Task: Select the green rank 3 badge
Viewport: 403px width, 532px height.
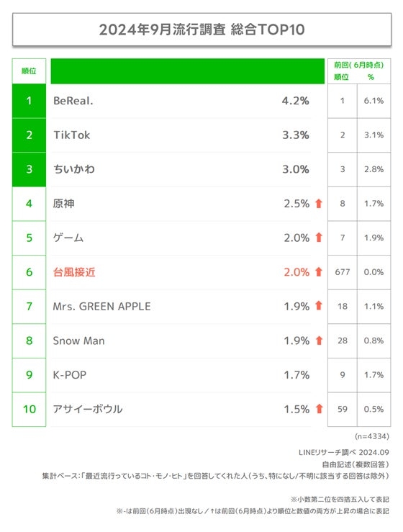Action: click(x=30, y=169)
